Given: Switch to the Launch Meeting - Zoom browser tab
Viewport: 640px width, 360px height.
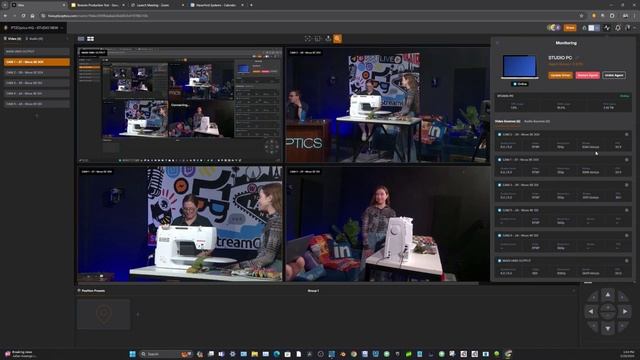Looking at the screenshot, I should click(157, 5).
